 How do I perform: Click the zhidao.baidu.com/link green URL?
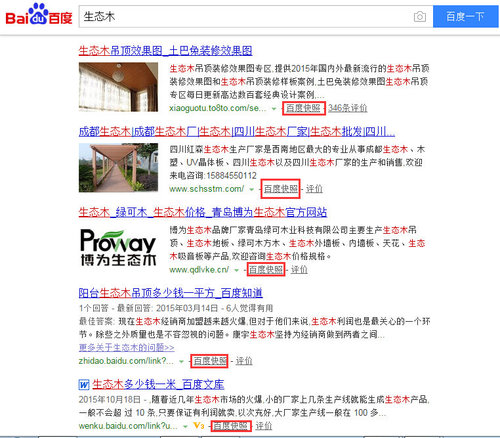click(126, 361)
